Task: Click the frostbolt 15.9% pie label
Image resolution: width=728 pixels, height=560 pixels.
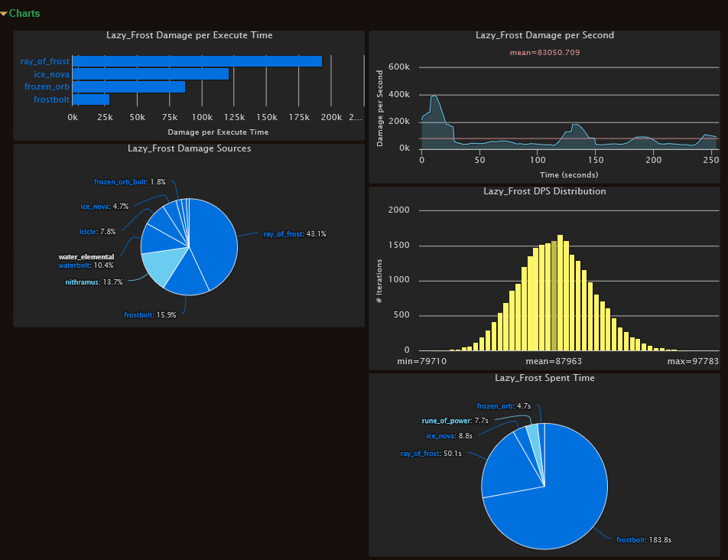Action: point(150,315)
